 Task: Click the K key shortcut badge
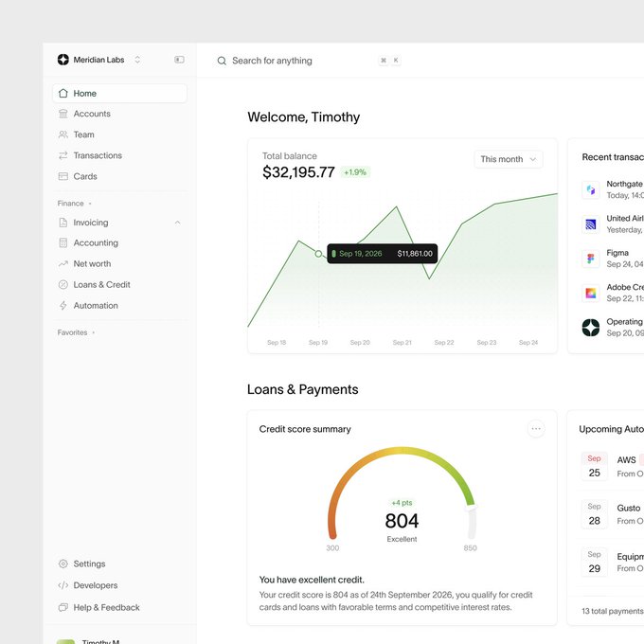coord(396,61)
